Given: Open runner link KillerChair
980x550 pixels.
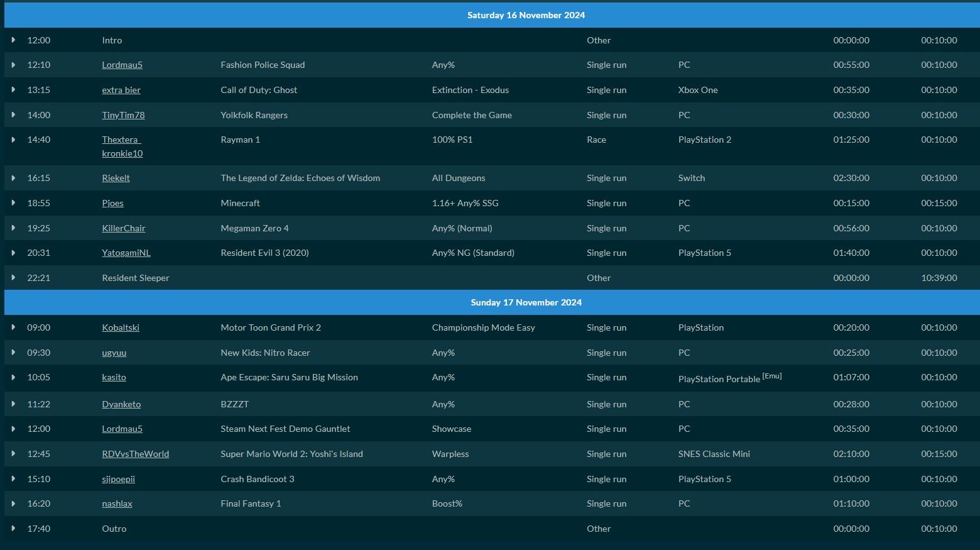Looking at the screenshot, I should click(124, 228).
